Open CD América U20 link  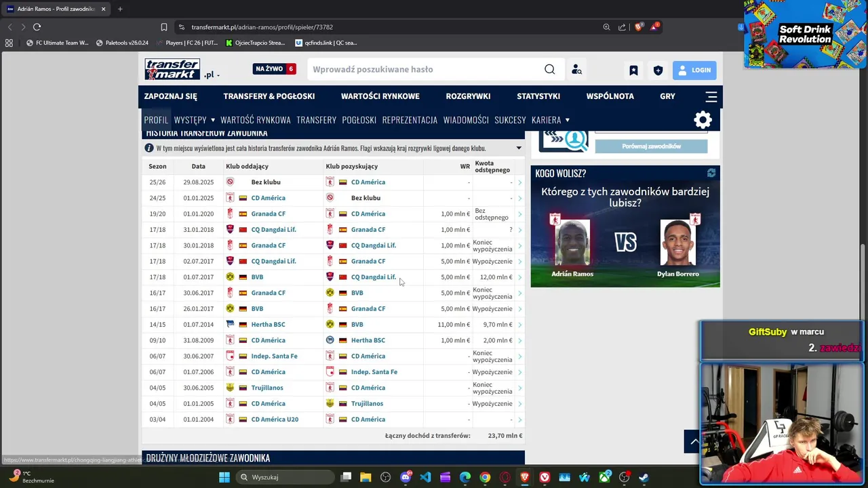(x=275, y=420)
